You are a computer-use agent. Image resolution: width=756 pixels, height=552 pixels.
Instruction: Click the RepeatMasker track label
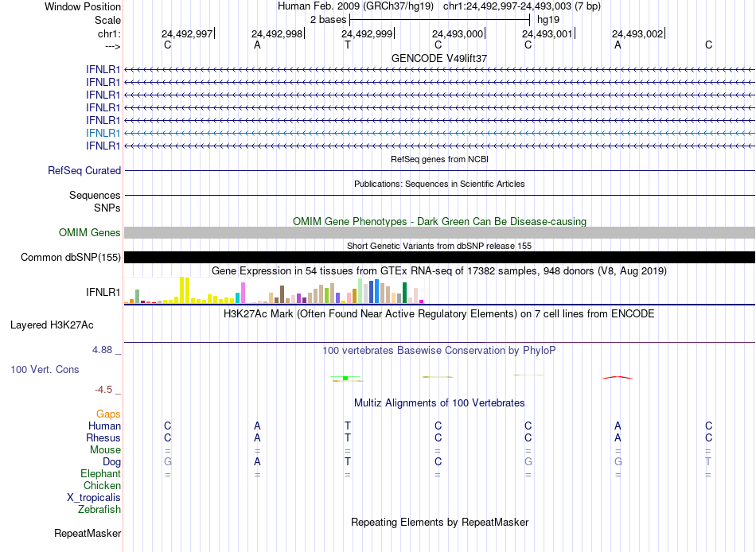pos(88,533)
